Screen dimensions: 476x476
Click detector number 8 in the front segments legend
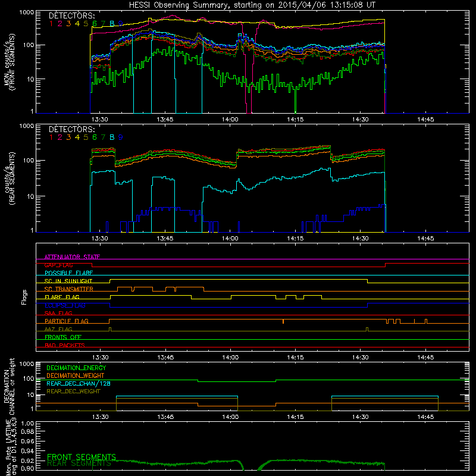112,24
